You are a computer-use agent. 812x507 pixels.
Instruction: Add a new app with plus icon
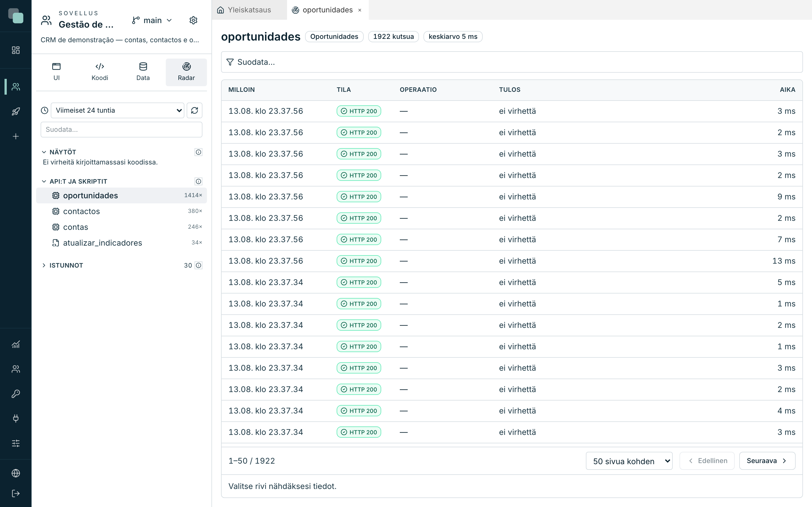click(16, 136)
